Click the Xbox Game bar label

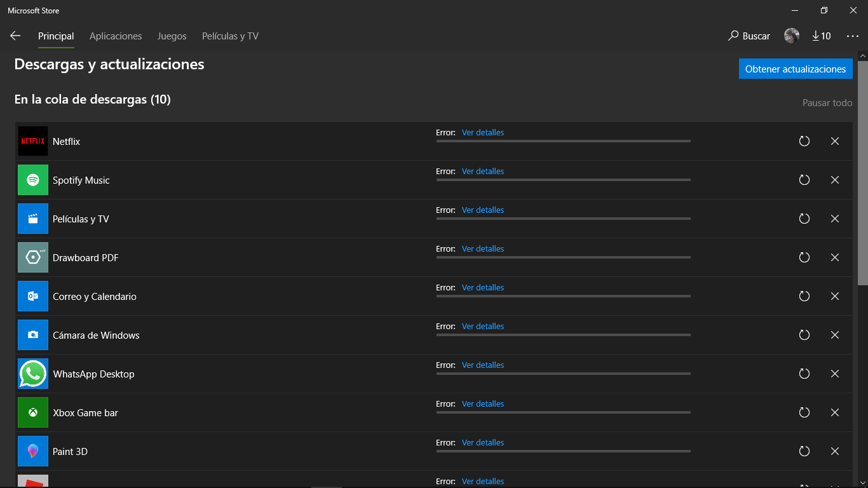pos(85,413)
